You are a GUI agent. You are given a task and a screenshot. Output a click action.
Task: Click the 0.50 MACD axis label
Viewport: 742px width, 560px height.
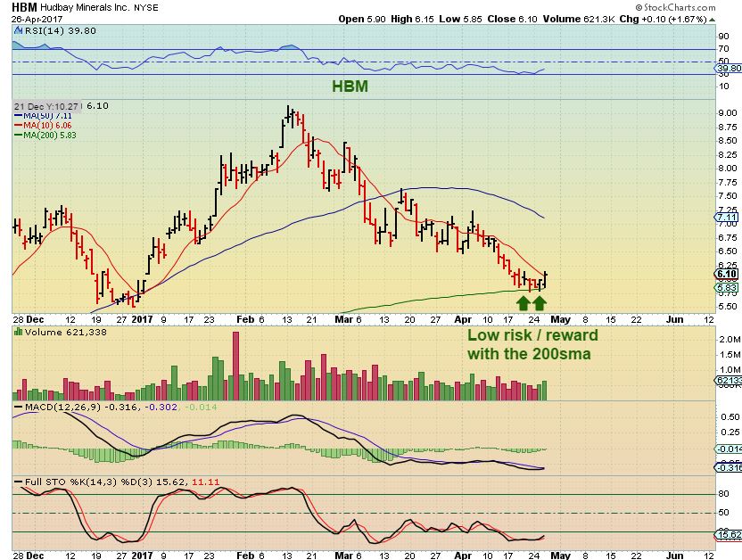pos(730,416)
